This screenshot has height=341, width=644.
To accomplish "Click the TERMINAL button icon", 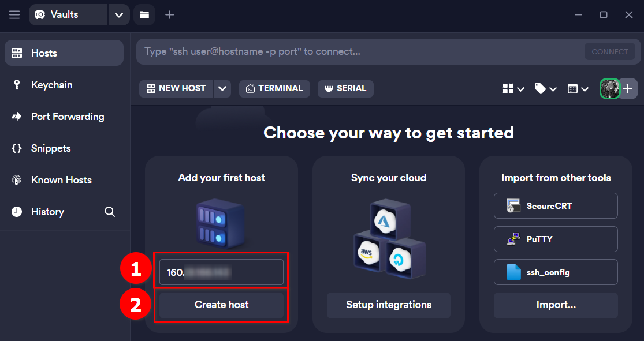I will [250, 89].
